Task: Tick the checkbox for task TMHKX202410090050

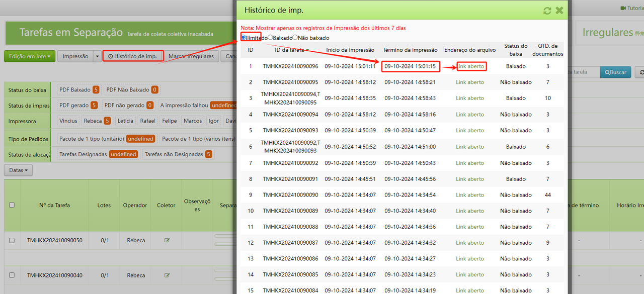Action: coord(12,240)
